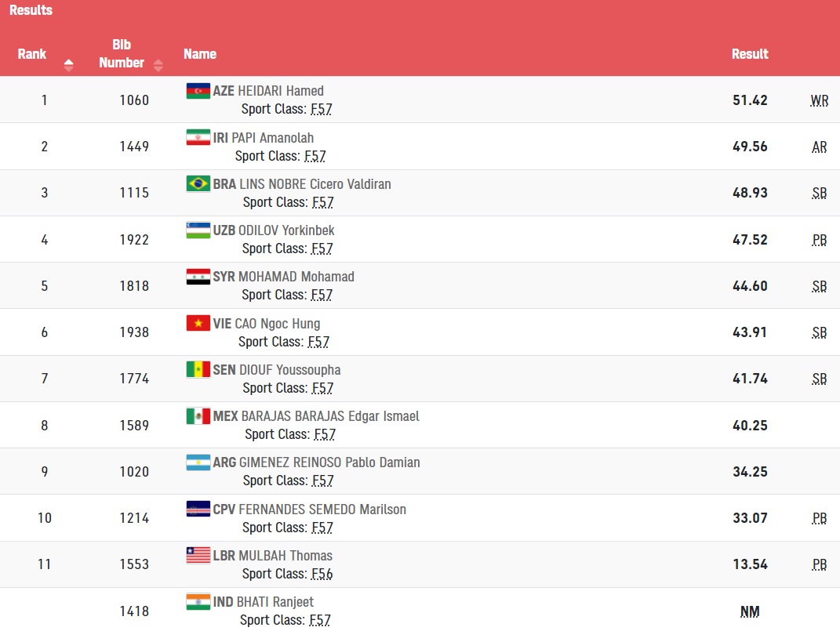Click the Azerbaijan flag for HEIDARI Hamed

pos(198,91)
